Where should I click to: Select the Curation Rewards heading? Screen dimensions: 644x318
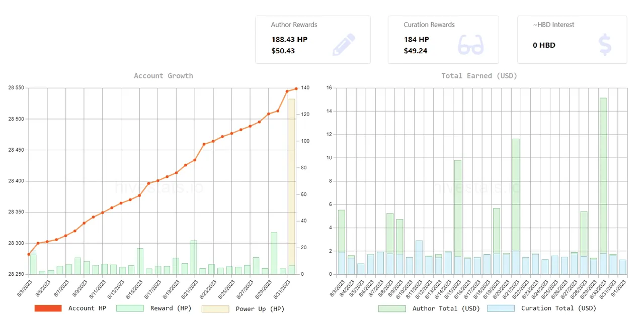tap(429, 25)
